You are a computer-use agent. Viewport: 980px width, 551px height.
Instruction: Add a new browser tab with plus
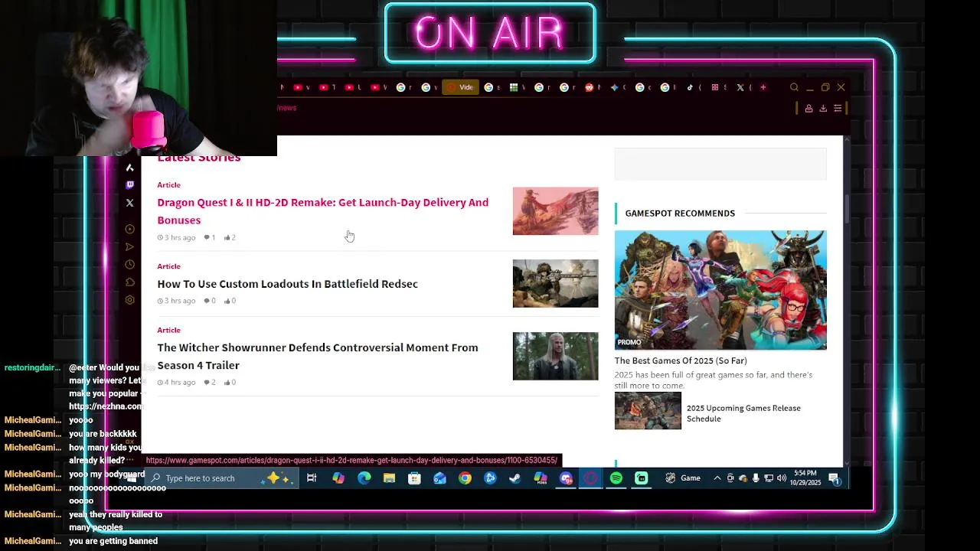[763, 87]
